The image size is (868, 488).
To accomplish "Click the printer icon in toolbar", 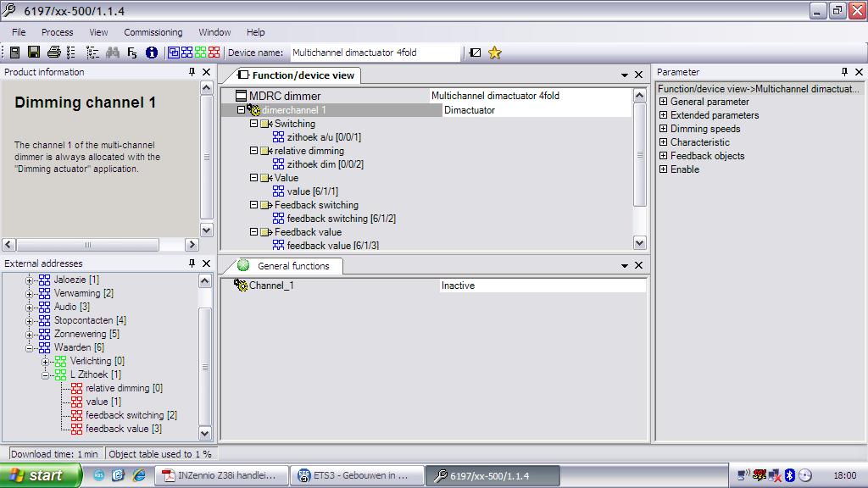I will click(53, 53).
